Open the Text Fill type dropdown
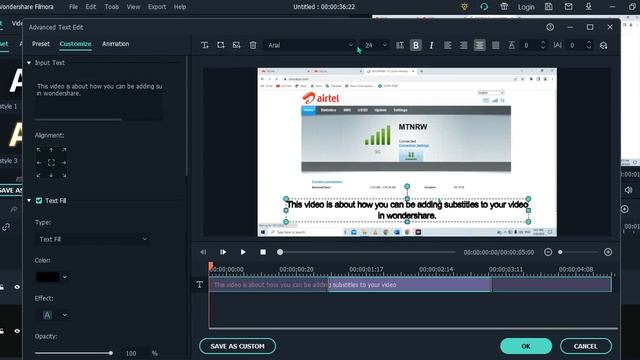 tap(93, 239)
